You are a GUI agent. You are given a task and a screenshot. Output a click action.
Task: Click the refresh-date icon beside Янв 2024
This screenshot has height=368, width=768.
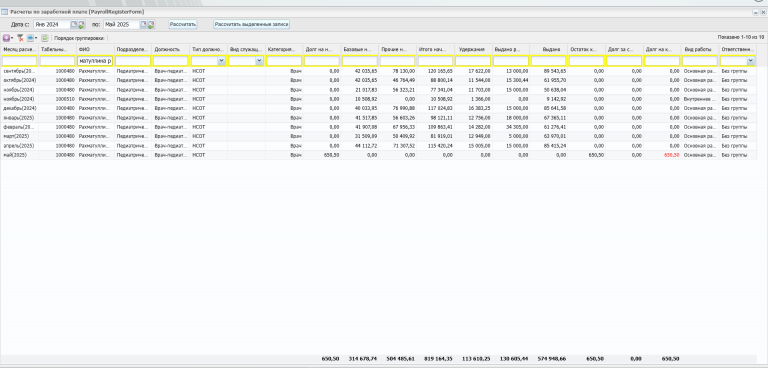coord(81,25)
